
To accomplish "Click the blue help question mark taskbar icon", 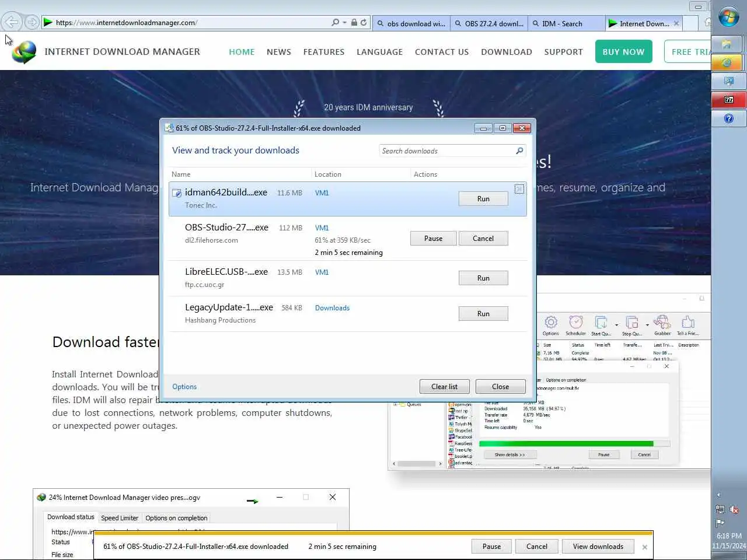I will click(728, 118).
